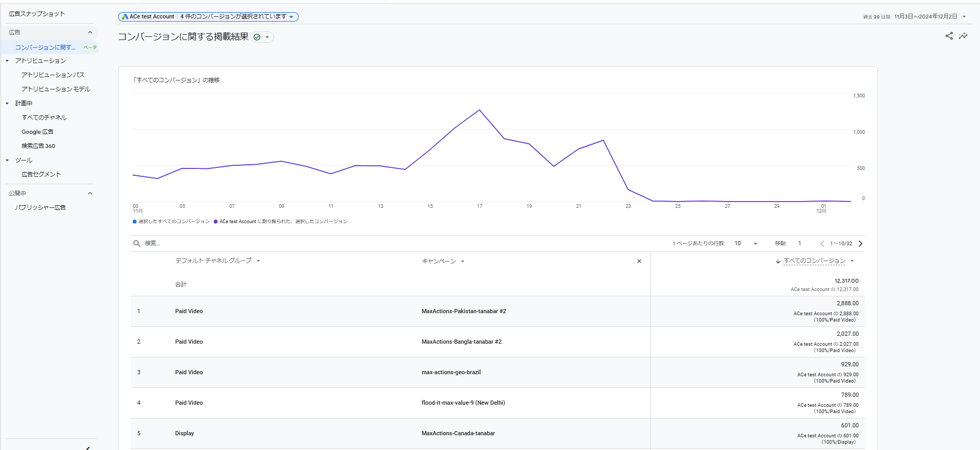Collapse the 広告 sidebar section
Image resolution: width=980 pixels, height=450 pixels.
point(90,32)
